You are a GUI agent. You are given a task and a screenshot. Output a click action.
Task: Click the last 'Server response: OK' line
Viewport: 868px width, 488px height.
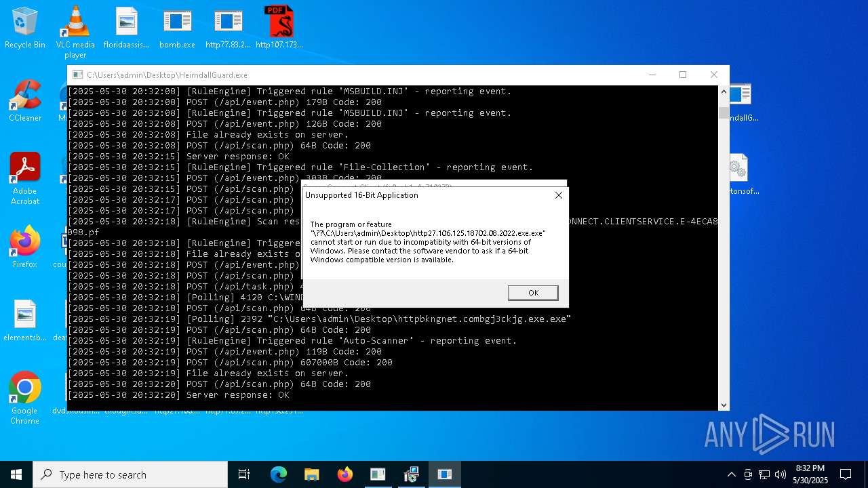click(x=178, y=395)
